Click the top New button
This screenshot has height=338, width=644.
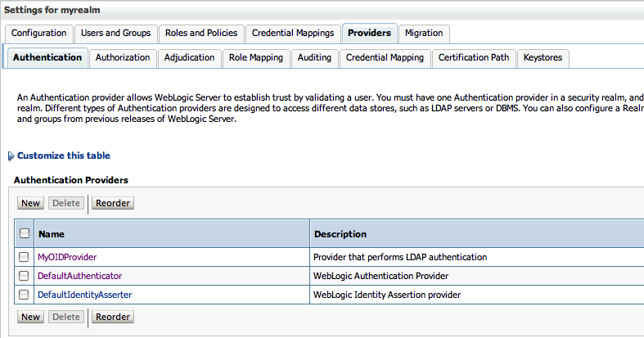31,203
